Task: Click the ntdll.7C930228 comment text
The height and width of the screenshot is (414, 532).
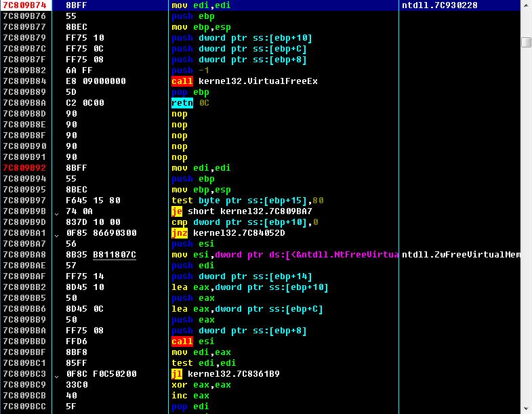Action: click(x=439, y=5)
